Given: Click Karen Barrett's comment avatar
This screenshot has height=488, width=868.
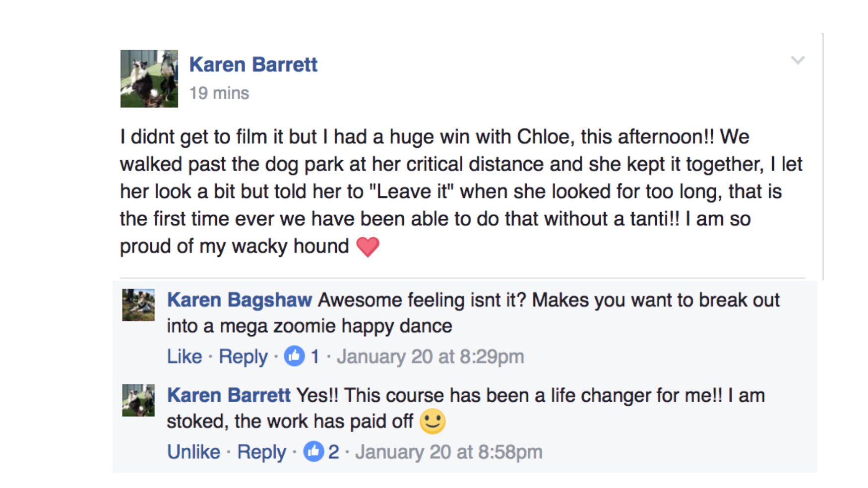Looking at the screenshot, I should tap(138, 400).
